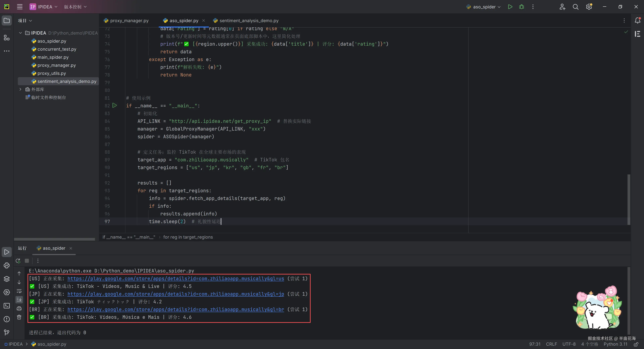Expand the 外部库 tree node
The height and width of the screenshot is (349, 644).
point(20,89)
